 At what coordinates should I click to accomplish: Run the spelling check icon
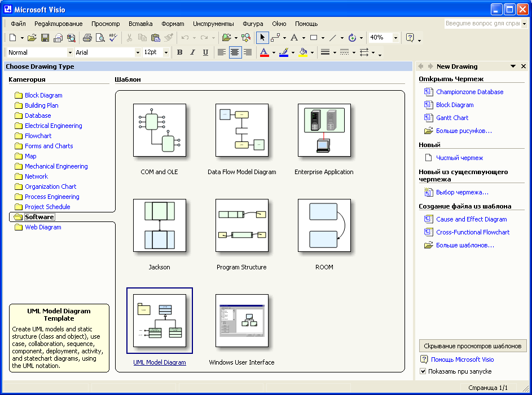pyautogui.click(x=113, y=38)
